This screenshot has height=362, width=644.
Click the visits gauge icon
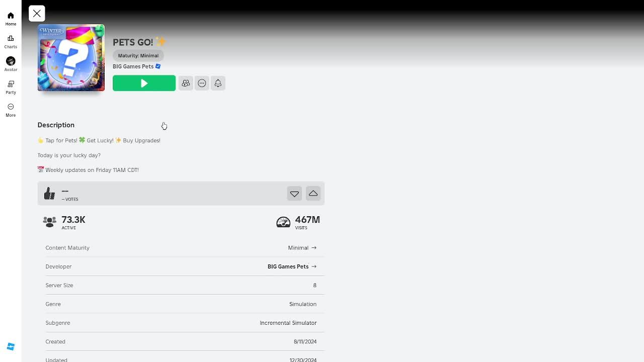pos(283,222)
